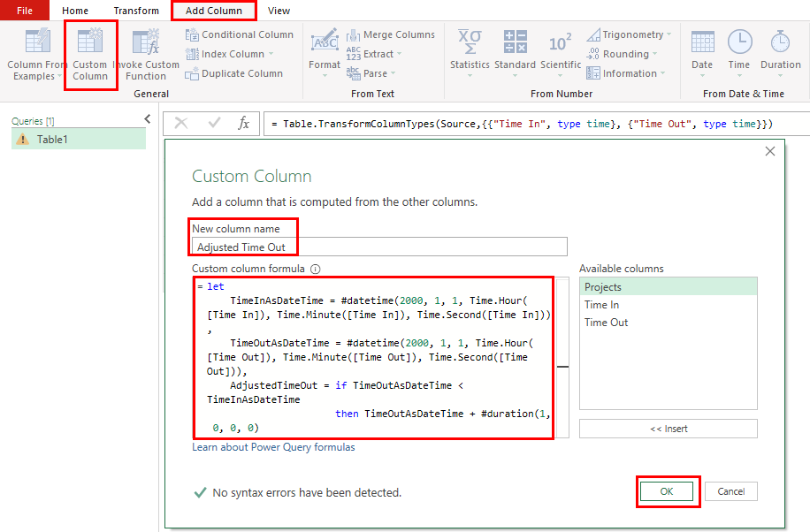
Task: Click the formula editor scrollbar
Action: (562, 357)
